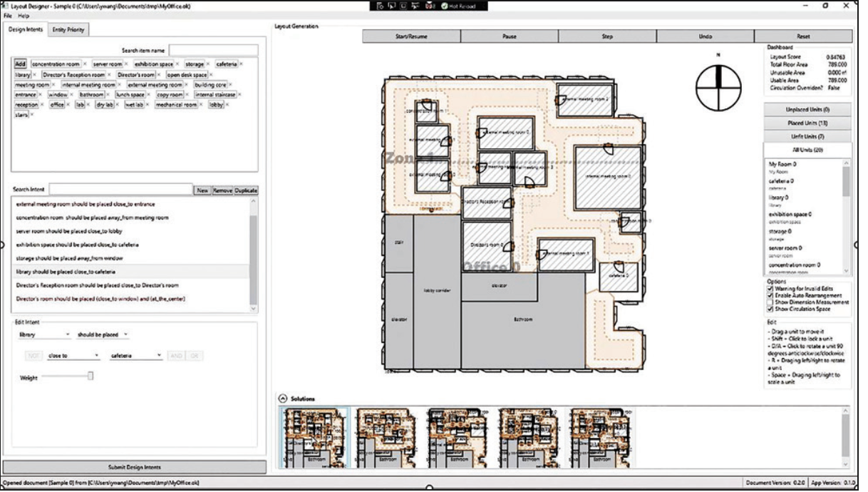Select the third solution thumbnail
Screen dimensions: 868x492
pos(458,438)
